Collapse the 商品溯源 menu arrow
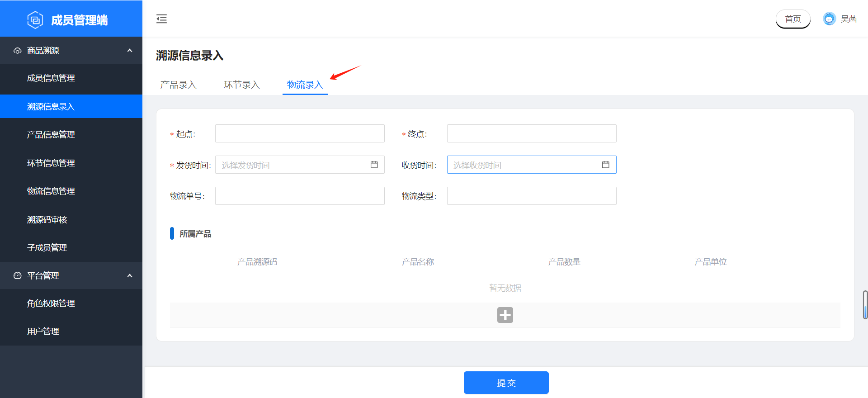Screen dimensions: 868x398 click(x=130, y=51)
